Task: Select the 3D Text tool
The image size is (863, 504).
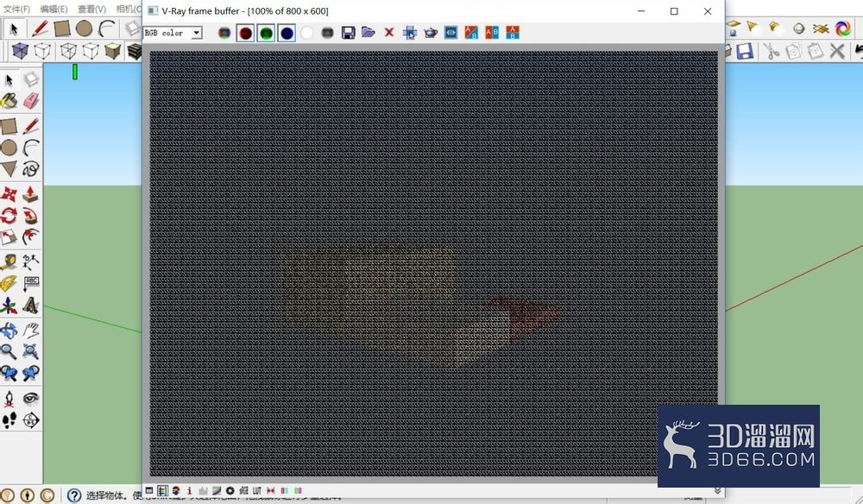Action: point(31,306)
